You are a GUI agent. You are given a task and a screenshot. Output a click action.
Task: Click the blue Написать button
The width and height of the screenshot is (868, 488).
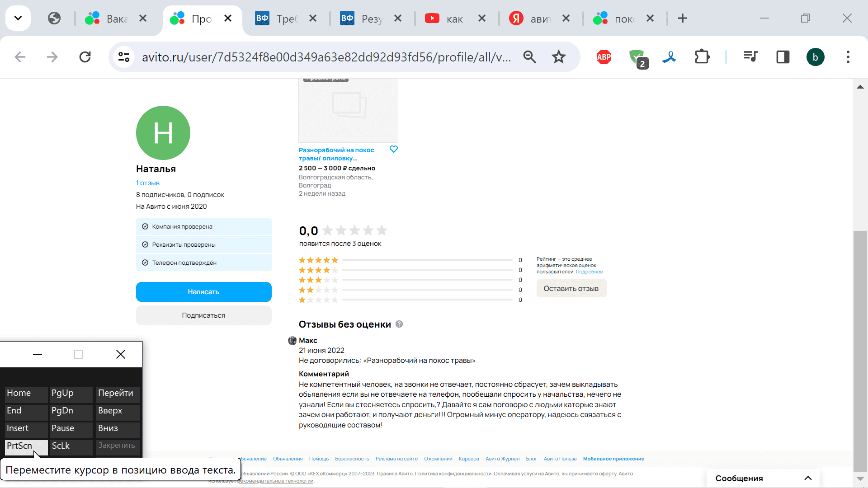pos(203,292)
